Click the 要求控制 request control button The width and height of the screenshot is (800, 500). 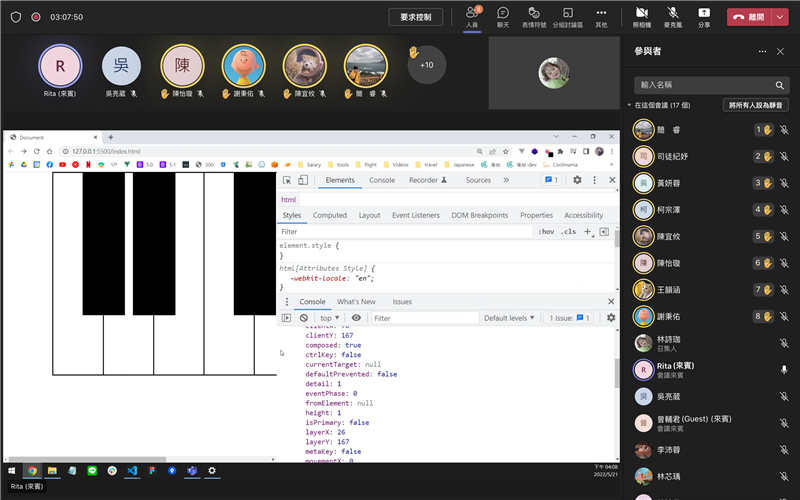[415, 17]
